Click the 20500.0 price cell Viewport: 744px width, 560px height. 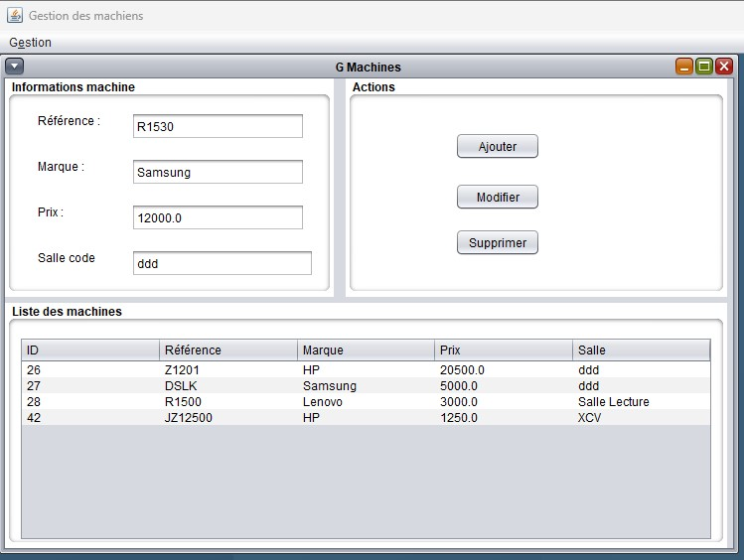click(x=504, y=369)
